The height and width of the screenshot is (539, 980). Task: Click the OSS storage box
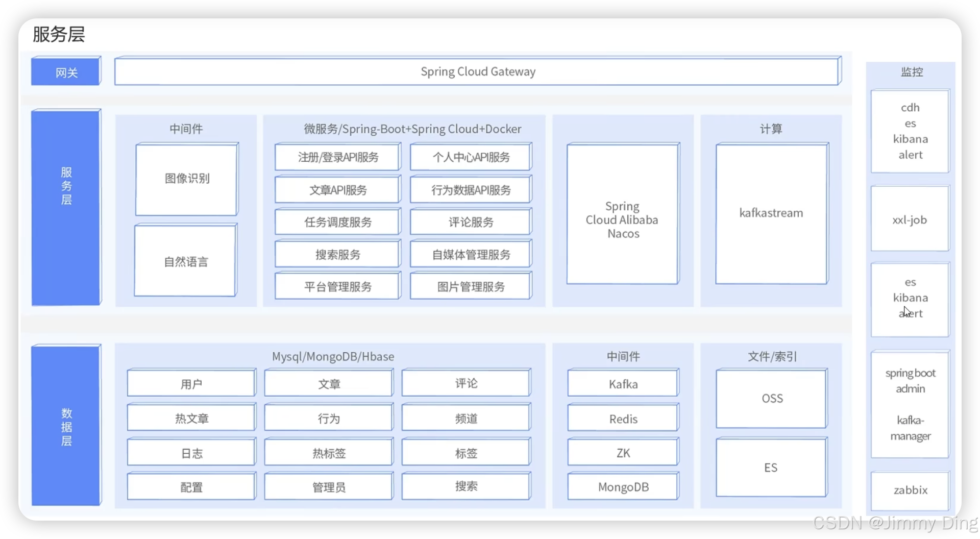tap(772, 399)
